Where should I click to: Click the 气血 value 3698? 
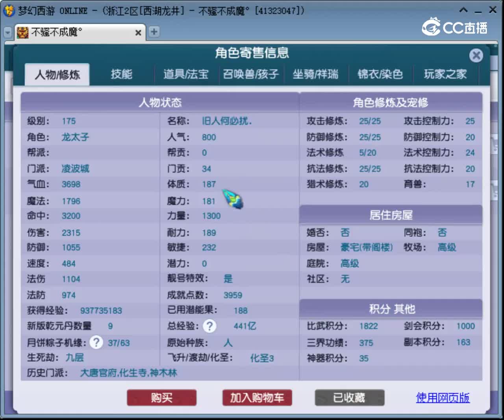tap(71, 184)
